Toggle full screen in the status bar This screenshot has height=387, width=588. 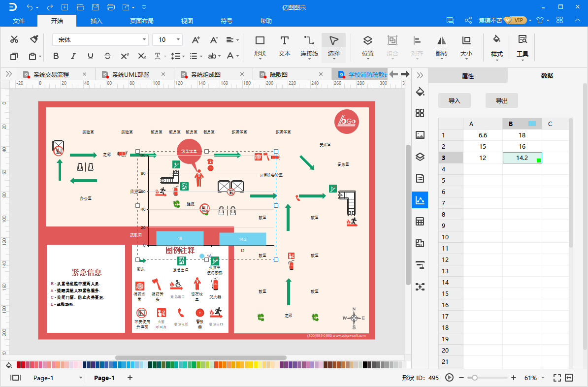point(557,378)
